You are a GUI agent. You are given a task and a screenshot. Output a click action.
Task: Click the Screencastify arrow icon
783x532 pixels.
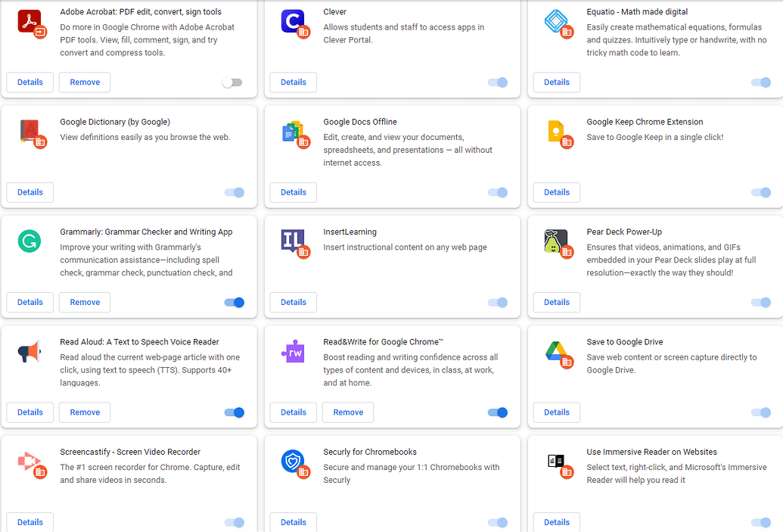point(30,462)
